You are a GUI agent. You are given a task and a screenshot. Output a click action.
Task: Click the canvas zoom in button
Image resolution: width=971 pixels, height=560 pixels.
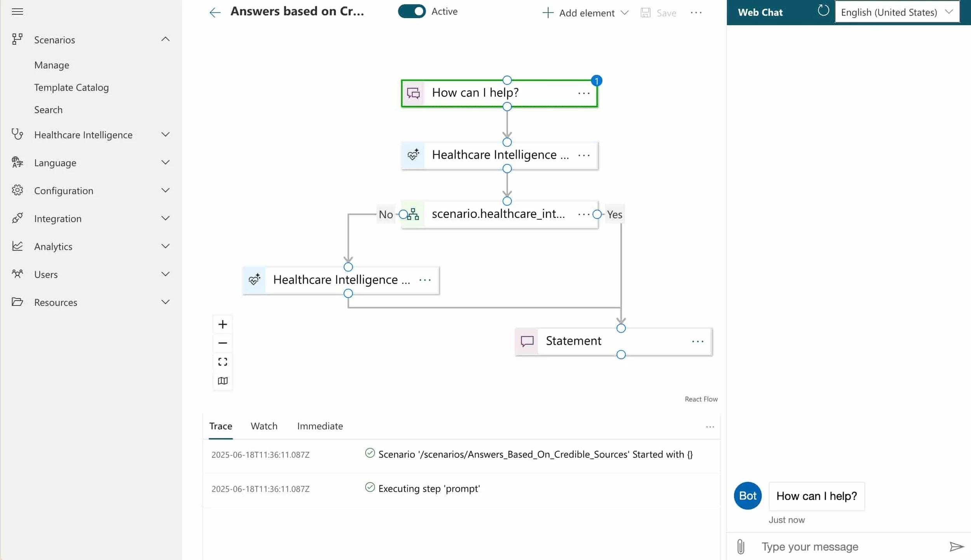coord(223,324)
